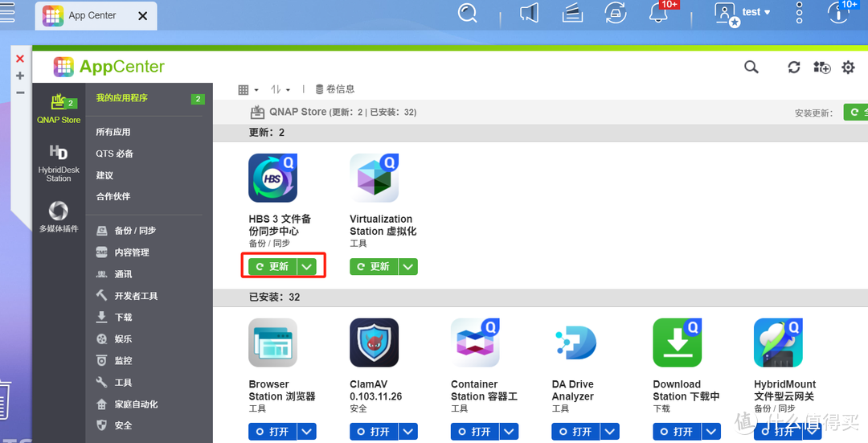Expand ClamAV open dropdown arrow

(x=408, y=432)
